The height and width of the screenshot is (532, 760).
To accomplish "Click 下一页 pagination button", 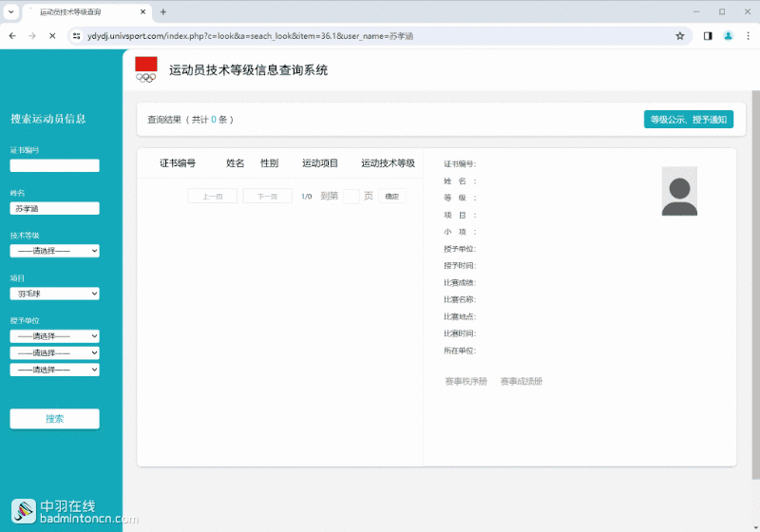I will pyautogui.click(x=267, y=197).
